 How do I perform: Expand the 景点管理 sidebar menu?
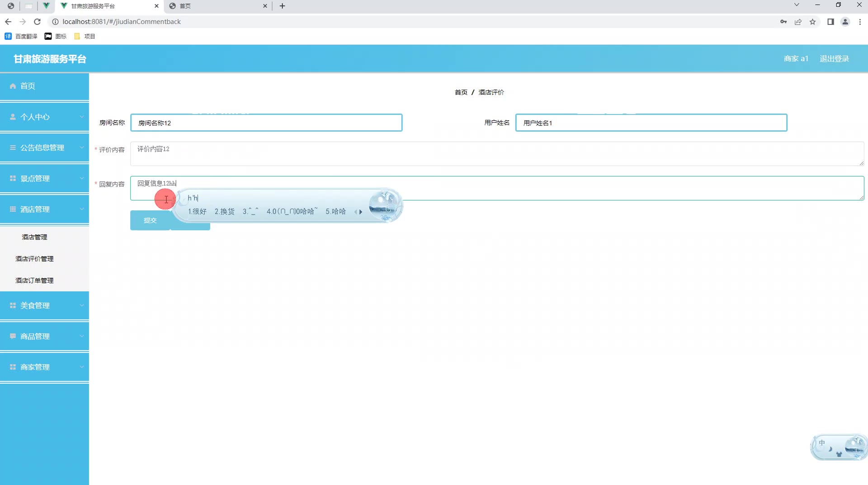[44, 178]
